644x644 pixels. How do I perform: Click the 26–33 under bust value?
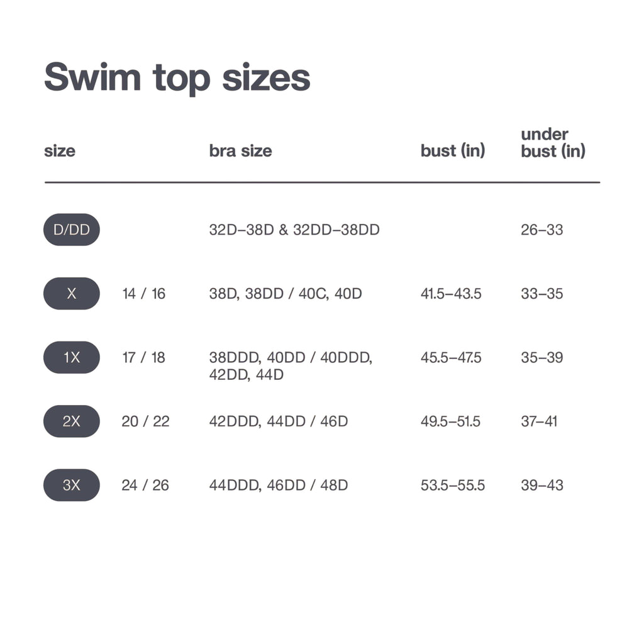coord(541,230)
